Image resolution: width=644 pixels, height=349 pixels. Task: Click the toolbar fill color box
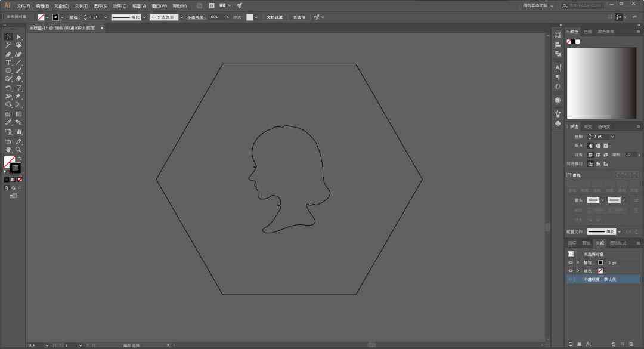click(x=9, y=162)
